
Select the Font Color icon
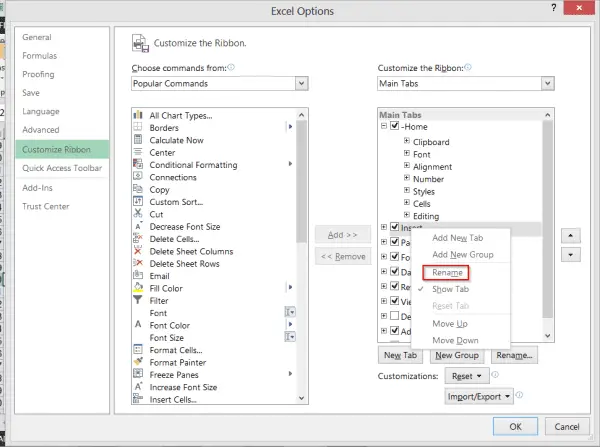point(138,325)
